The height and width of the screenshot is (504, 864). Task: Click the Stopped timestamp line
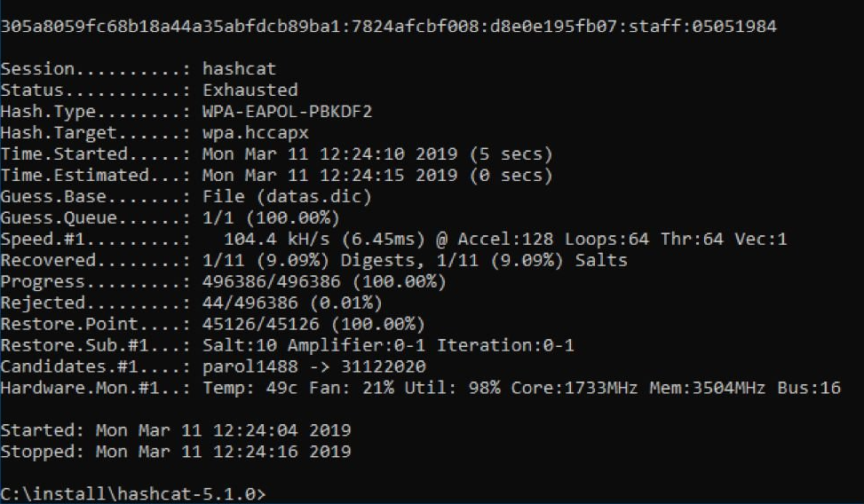(176, 452)
